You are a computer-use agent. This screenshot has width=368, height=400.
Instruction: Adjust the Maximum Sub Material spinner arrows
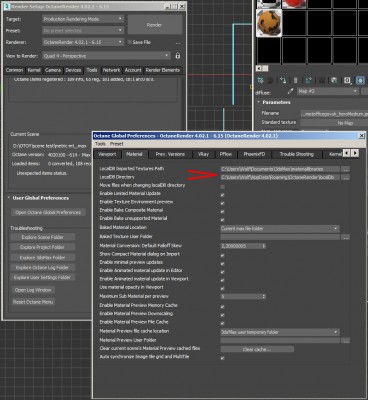tap(264, 296)
